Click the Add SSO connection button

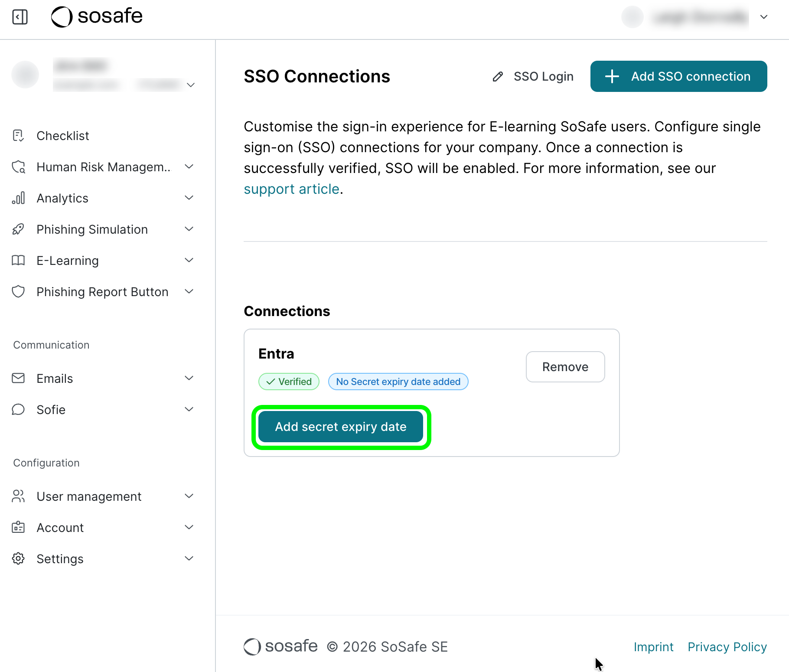[x=678, y=76]
